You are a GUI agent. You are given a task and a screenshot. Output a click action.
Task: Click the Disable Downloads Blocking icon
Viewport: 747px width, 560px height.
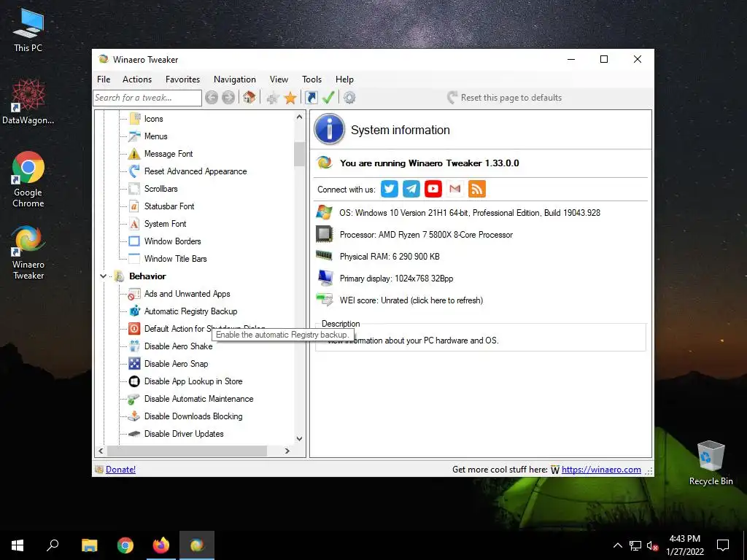(x=135, y=416)
